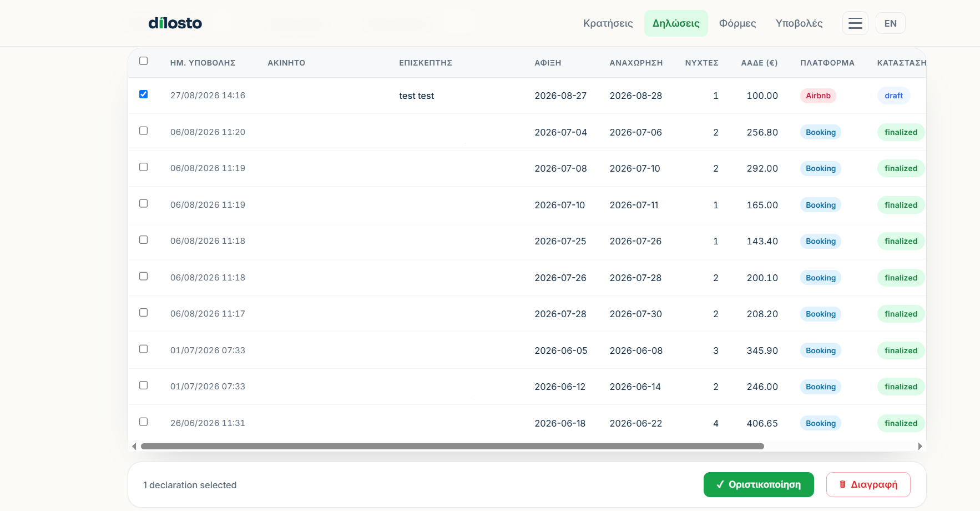Image resolution: width=980 pixels, height=511 pixels.
Task: Select the Δηλώσεις tab
Action: point(676,23)
